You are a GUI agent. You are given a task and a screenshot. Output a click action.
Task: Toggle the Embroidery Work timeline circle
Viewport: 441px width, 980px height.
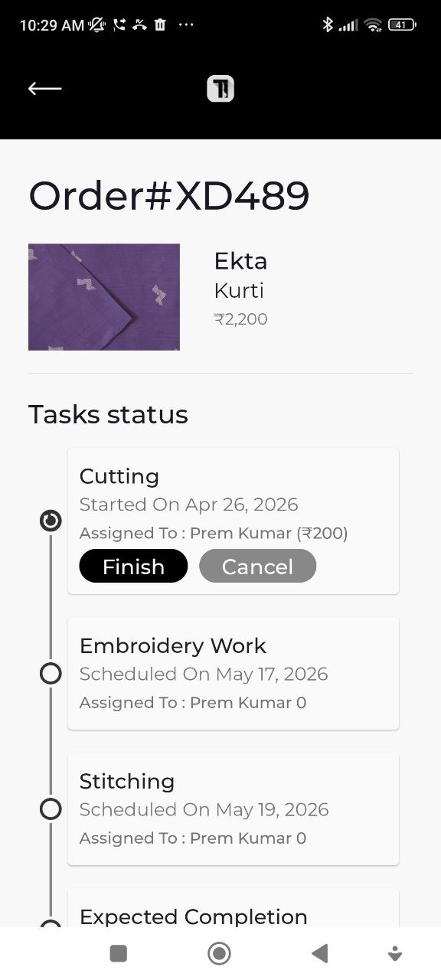pos(51,674)
